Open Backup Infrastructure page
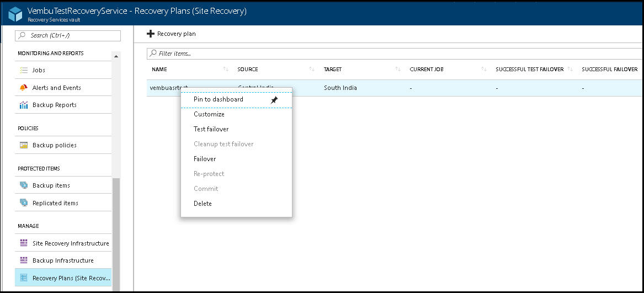The image size is (644, 293). pos(63,260)
